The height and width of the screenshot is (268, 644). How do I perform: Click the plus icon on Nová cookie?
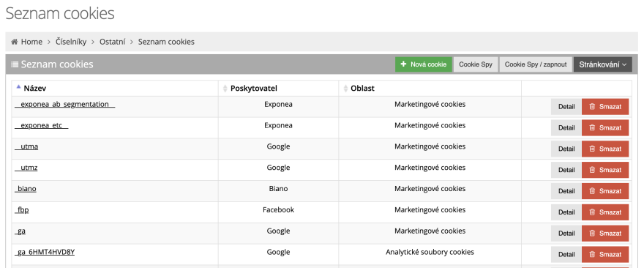click(403, 64)
